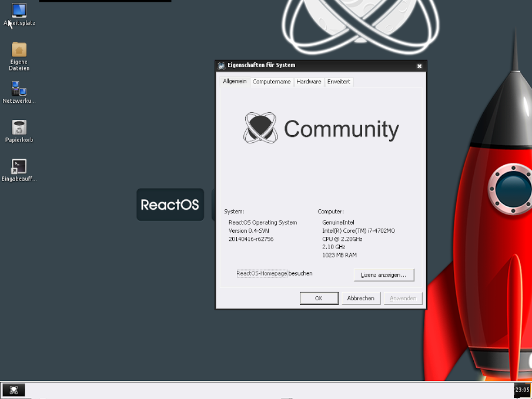Screen dimensions: 532x399
Task: Click the 'Version 0.4-SVN' text
Action: [249, 231]
